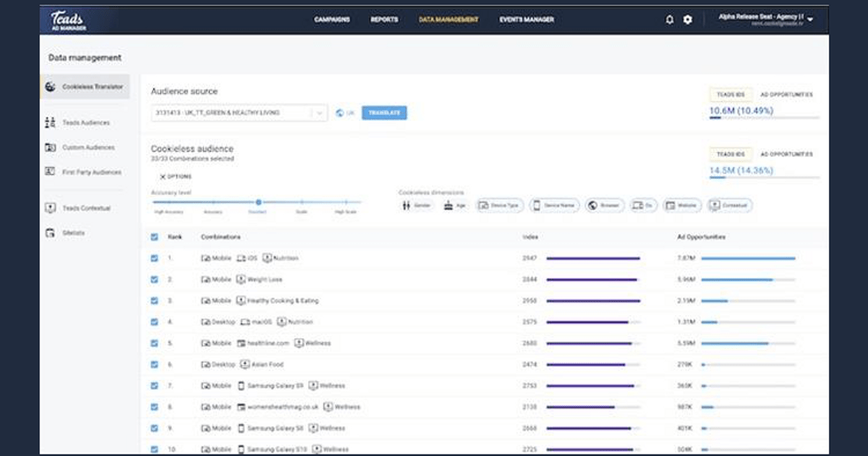Uncheck the rank 1 combination row
Screen dimensions: 868x456
(x=154, y=258)
